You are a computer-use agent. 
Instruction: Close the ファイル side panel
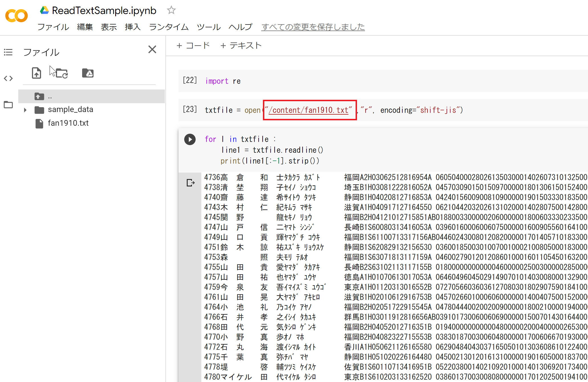pos(152,49)
